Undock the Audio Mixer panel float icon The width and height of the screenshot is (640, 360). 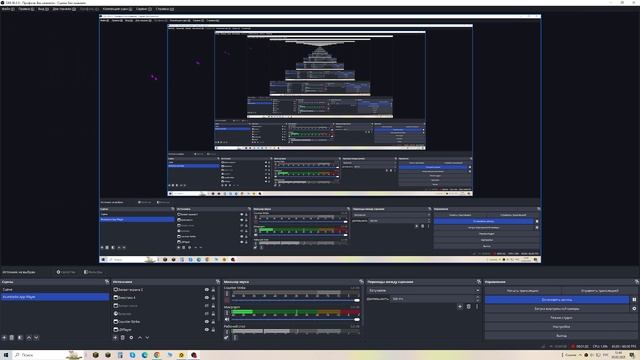click(361, 282)
